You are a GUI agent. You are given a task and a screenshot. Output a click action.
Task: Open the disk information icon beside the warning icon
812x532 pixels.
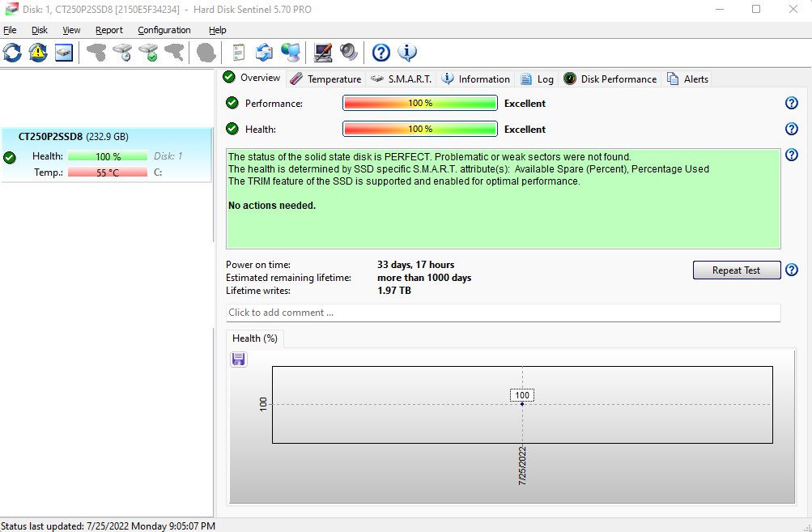(x=64, y=53)
